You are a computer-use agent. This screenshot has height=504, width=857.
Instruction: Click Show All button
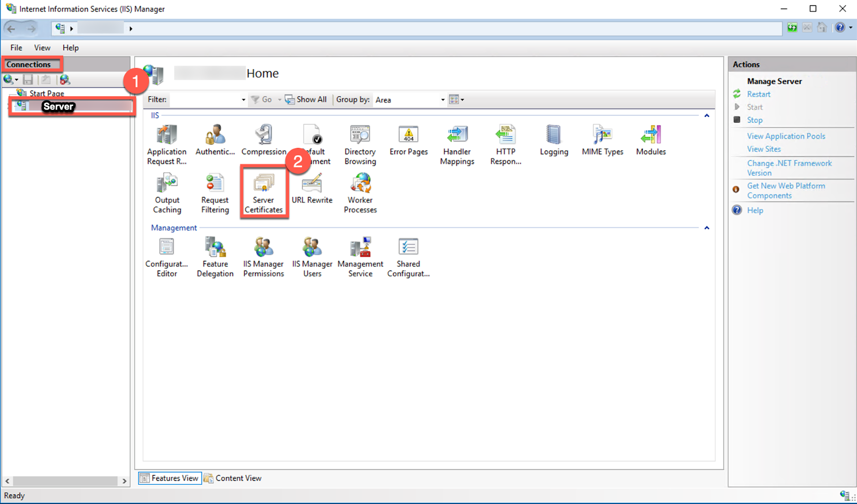click(306, 100)
